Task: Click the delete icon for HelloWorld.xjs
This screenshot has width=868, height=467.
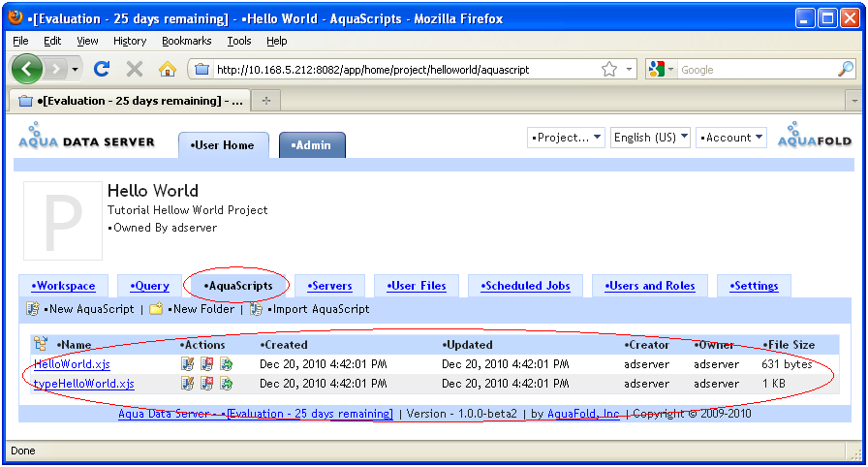Action: [x=207, y=363]
